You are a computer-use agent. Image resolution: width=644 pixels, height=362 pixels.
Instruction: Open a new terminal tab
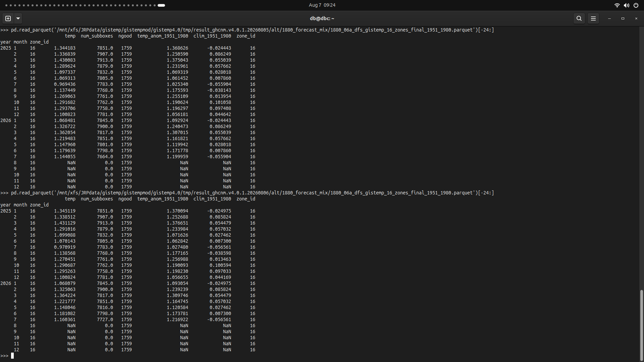pyautogui.click(x=8, y=18)
